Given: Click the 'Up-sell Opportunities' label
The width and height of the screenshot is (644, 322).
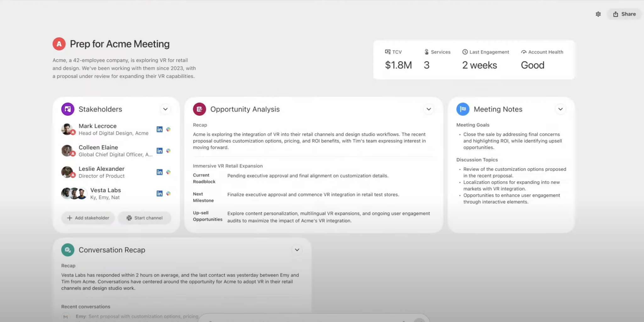Looking at the screenshot, I should coord(208,216).
